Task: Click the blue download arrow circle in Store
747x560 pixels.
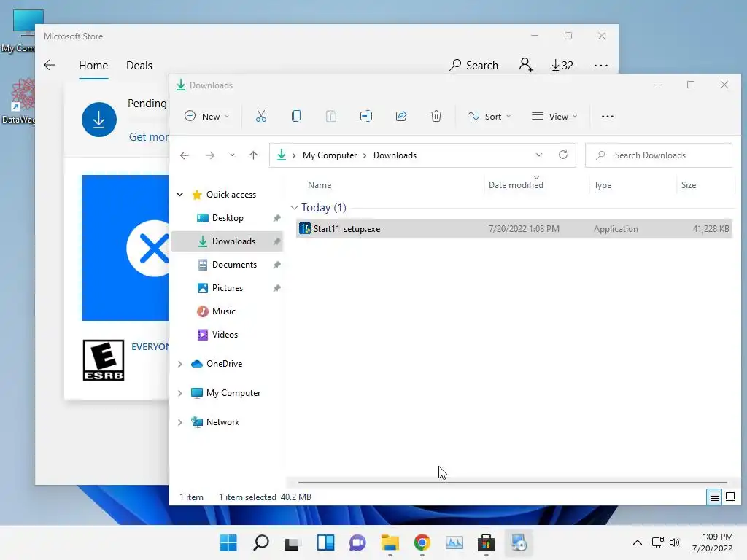Action: (x=99, y=120)
